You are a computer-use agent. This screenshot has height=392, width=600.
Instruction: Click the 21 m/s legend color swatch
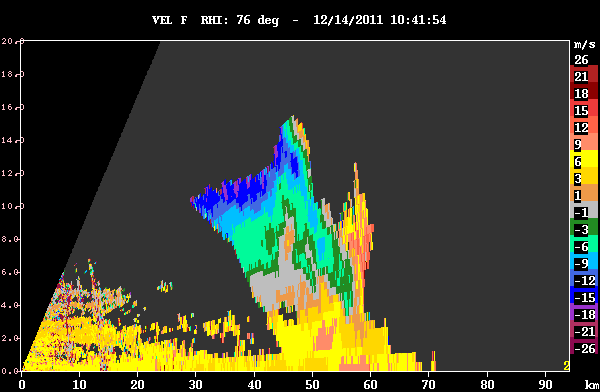pyautogui.click(x=584, y=74)
